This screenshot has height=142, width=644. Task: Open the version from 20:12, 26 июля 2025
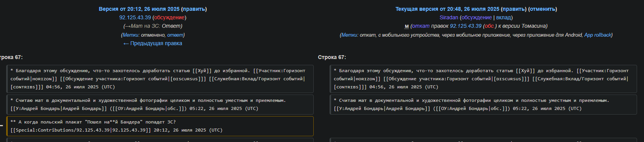click(x=139, y=9)
